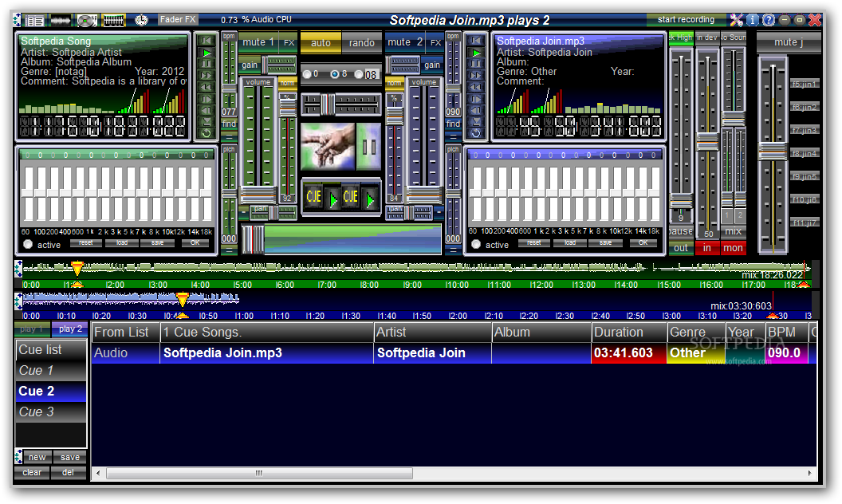Click deck 2 fast-forward icon
Screen dimensions: 842x504
(476, 75)
